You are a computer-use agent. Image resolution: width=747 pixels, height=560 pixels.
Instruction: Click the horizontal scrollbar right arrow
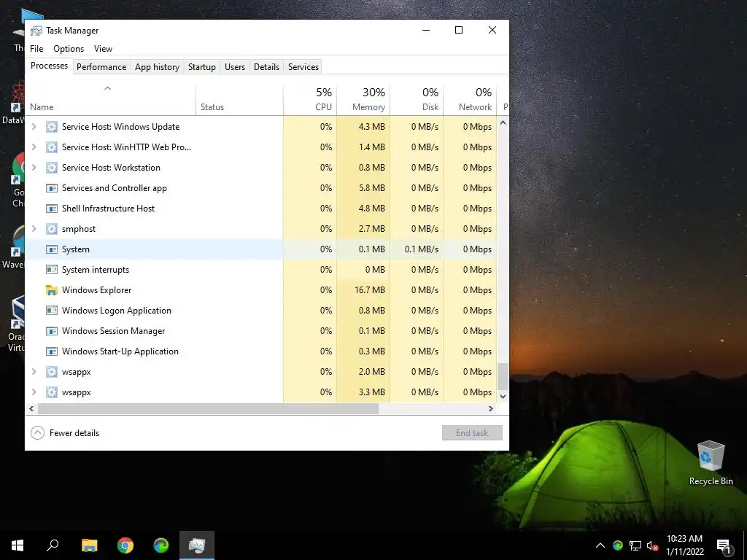491,408
